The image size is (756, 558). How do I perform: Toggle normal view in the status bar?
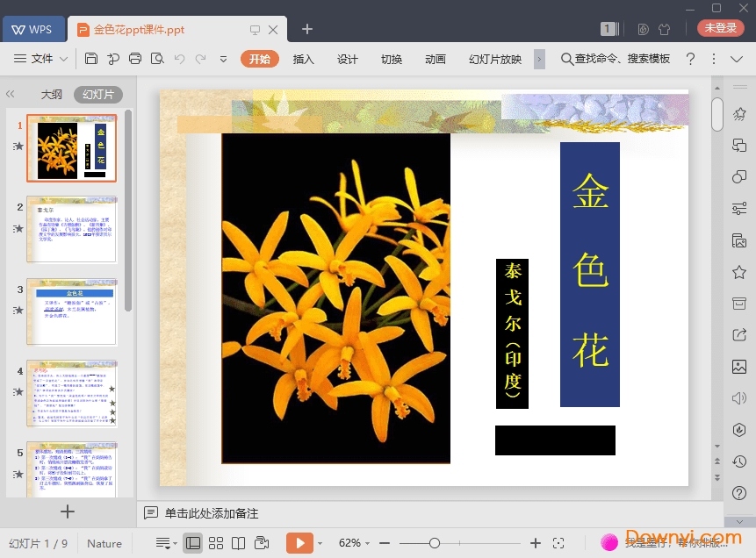pos(192,543)
